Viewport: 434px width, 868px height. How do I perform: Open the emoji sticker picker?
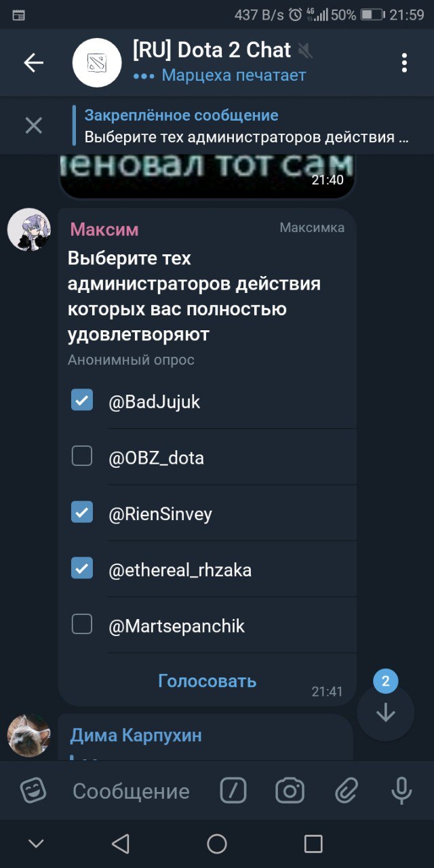(33, 791)
